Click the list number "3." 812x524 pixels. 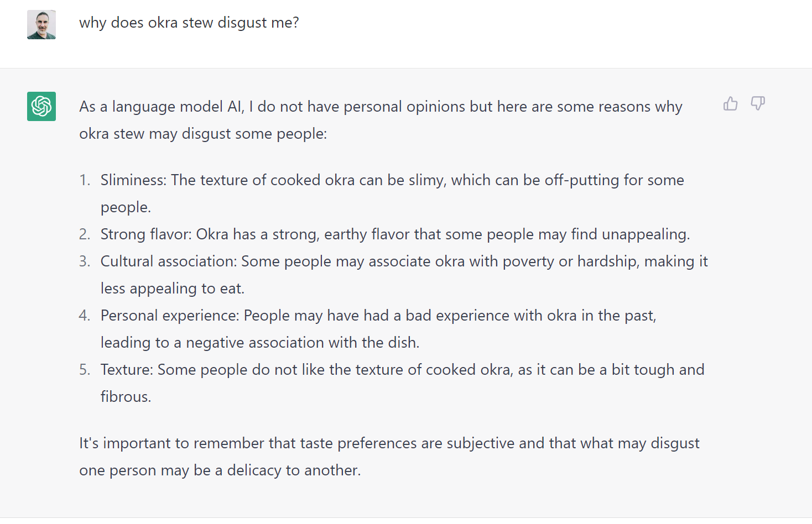85,261
